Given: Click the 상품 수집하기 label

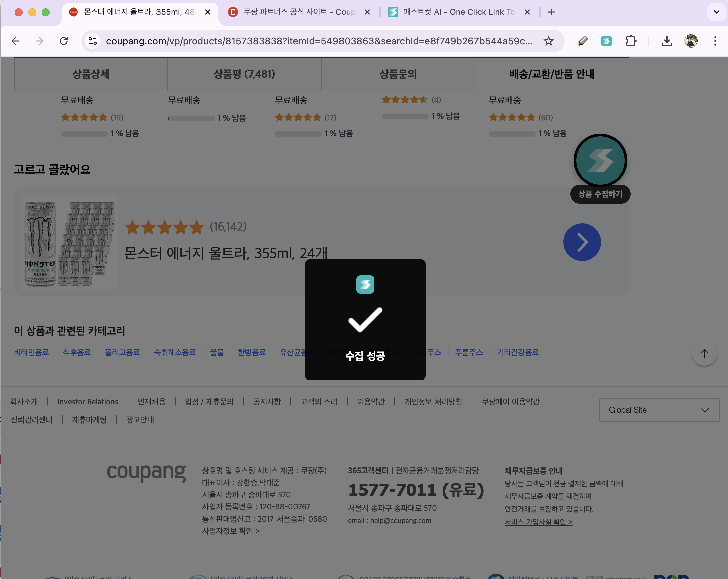Looking at the screenshot, I should 600,194.
